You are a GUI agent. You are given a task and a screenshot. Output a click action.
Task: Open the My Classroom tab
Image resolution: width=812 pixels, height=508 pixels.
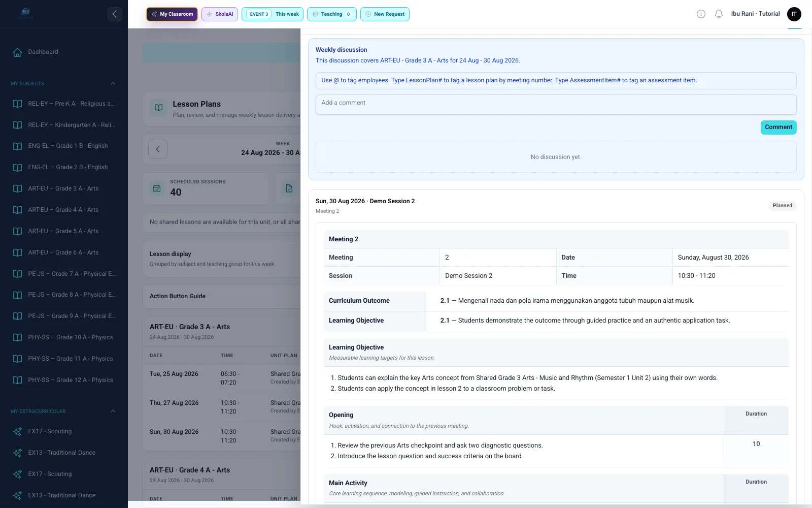click(x=172, y=14)
